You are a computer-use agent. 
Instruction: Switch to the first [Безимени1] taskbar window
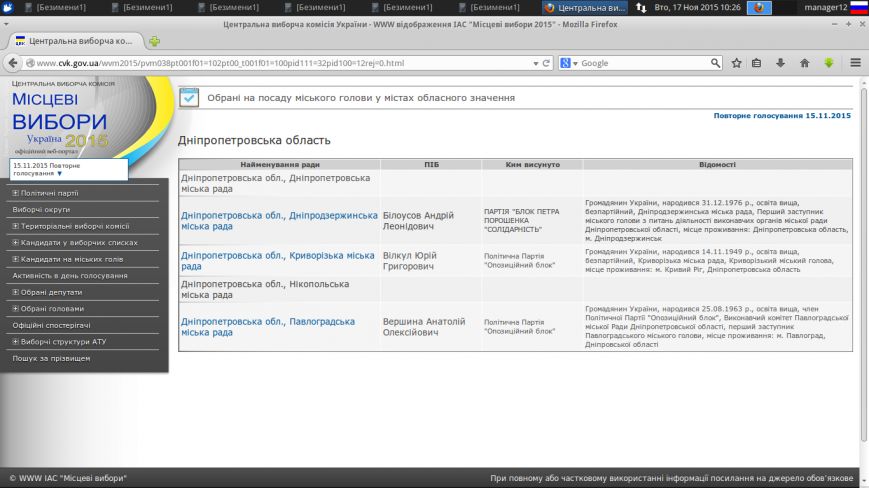[56, 8]
